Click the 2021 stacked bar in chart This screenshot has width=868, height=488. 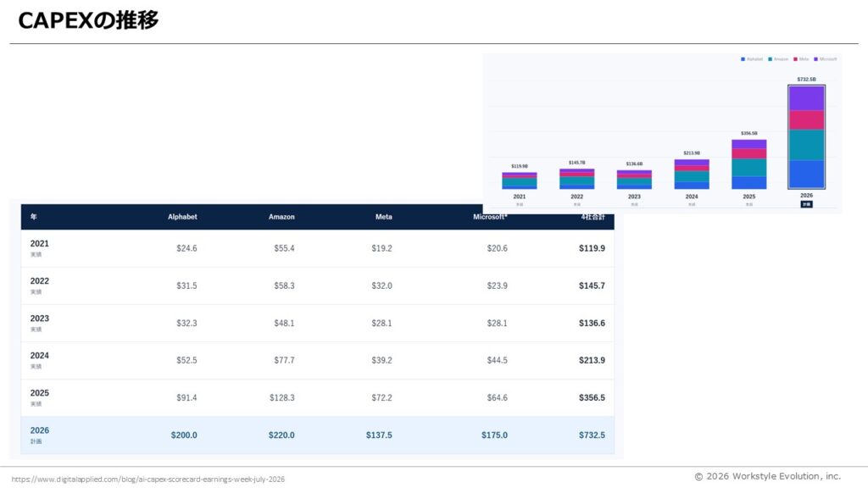point(520,181)
